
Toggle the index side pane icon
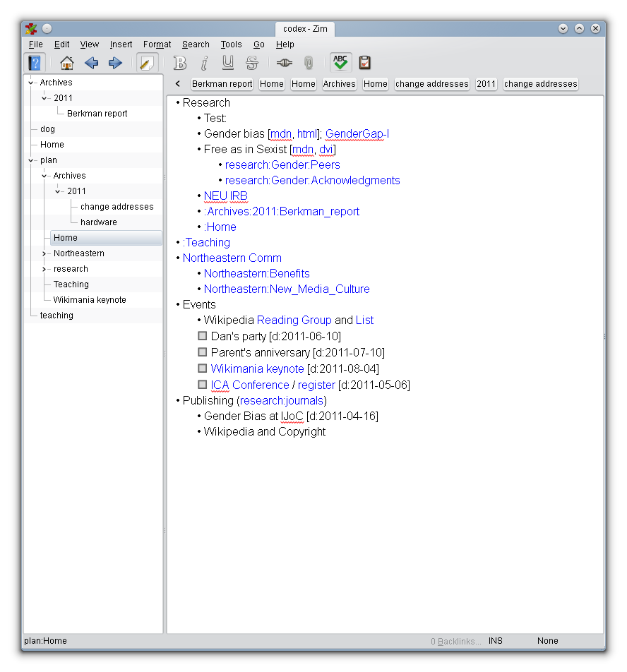34,63
